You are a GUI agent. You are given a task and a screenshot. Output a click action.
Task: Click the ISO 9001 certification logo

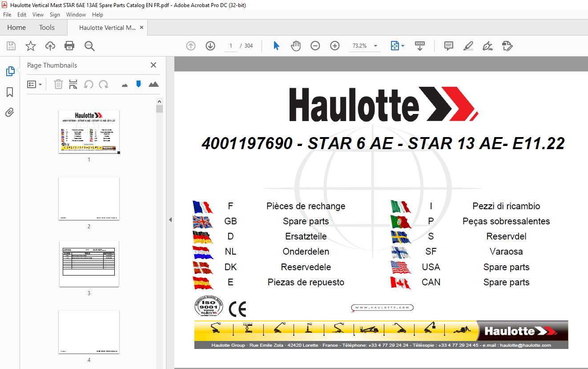click(209, 307)
